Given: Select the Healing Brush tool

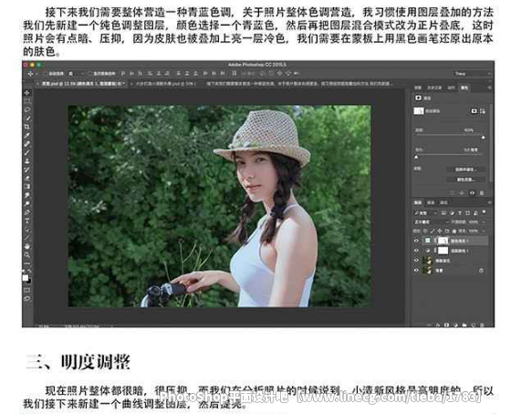Looking at the screenshot, I should point(27,144).
